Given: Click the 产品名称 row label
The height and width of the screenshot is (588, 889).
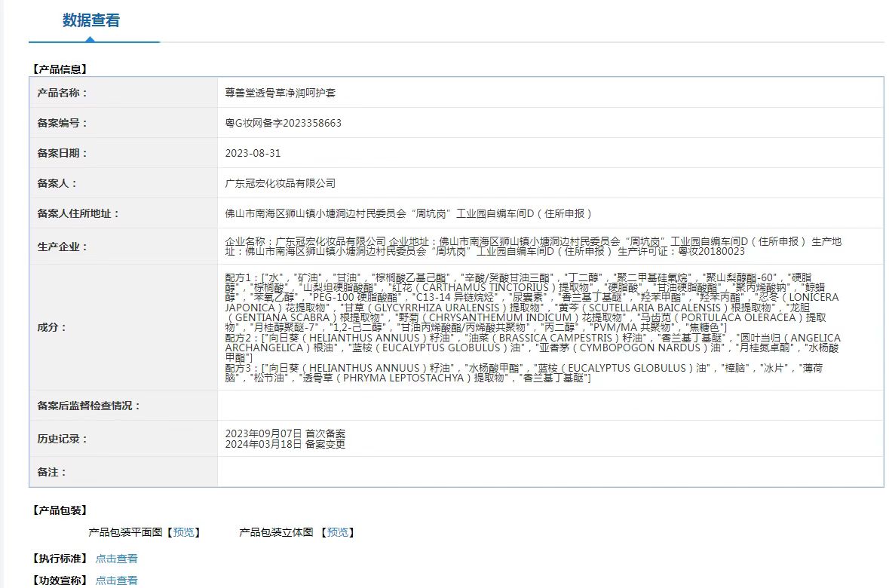Looking at the screenshot, I should [x=63, y=93].
